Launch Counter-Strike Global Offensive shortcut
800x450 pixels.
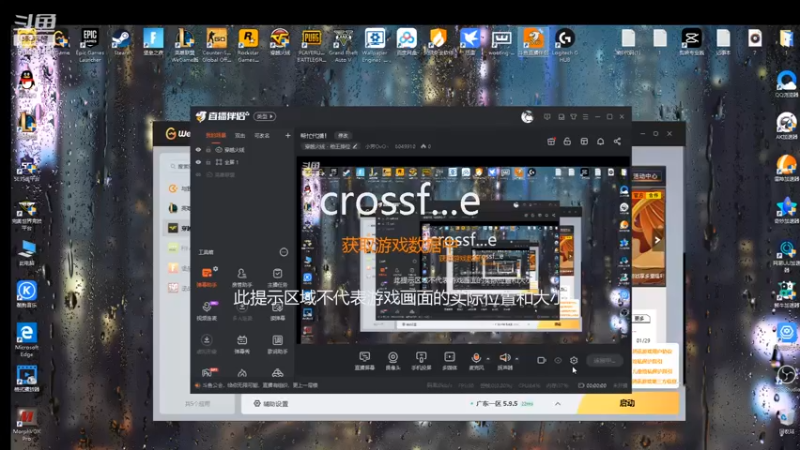[216, 45]
